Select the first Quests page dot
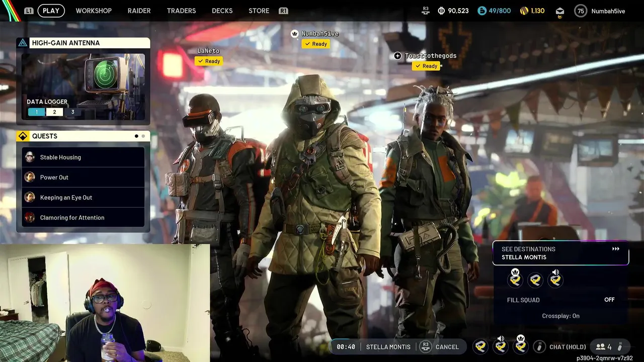The height and width of the screenshot is (362, 644). click(x=136, y=136)
